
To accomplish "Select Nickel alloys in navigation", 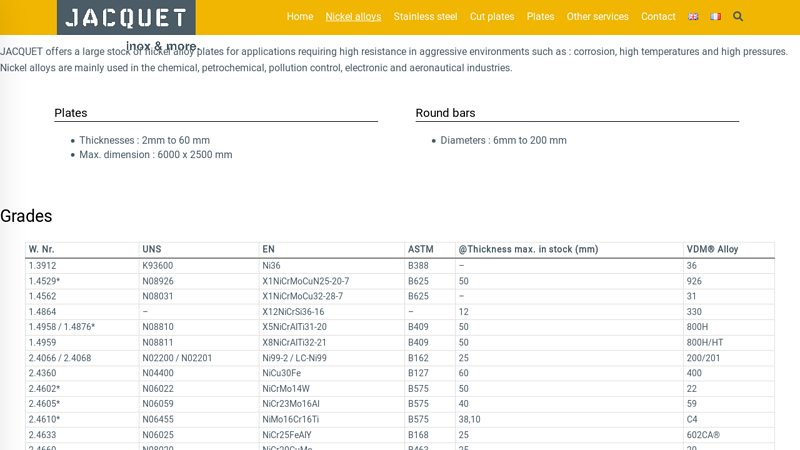I will pyautogui.click(x=353, y=17).
